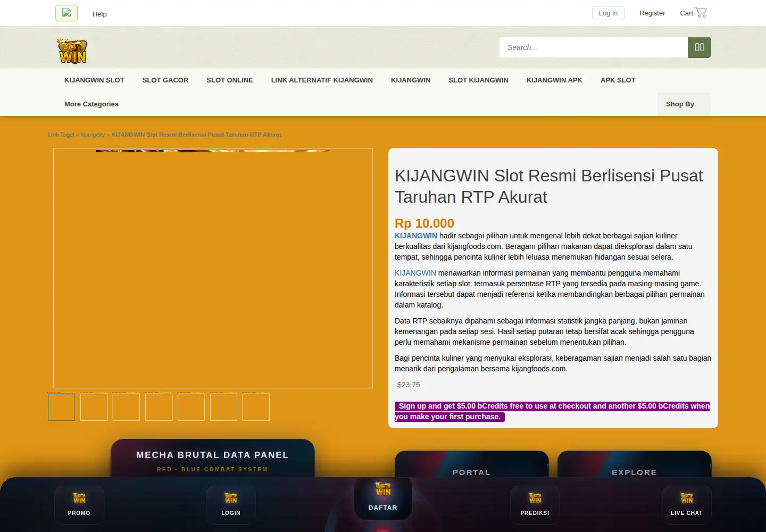Open LIVE CHAT in the bottom bar
Viewport: 766px width, 532px height.
(x=687, y=504)
